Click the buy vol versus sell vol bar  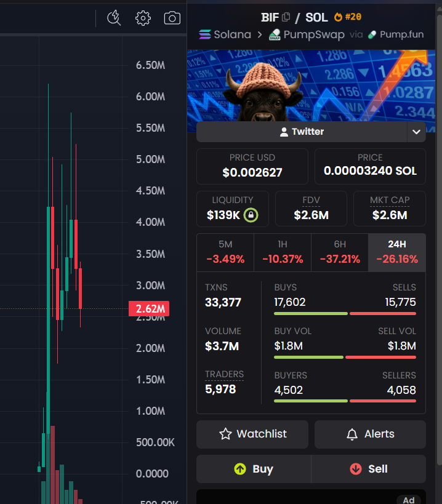click(x=345, y=357)
